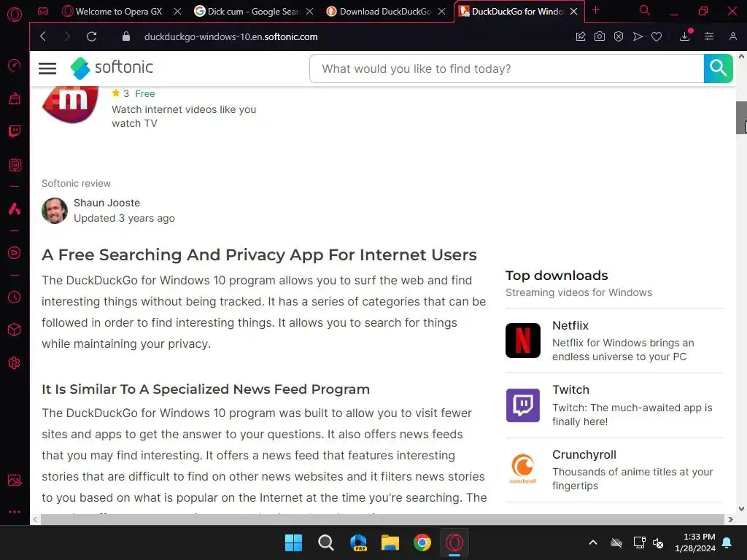747x560 pixels.
Task: Click the teal search submit button
Action: pos(718,69)
